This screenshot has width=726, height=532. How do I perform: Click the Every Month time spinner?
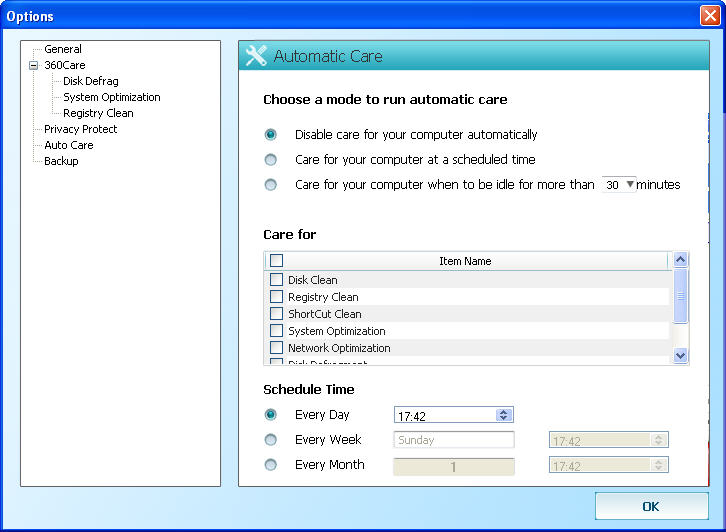pos(659,465)
